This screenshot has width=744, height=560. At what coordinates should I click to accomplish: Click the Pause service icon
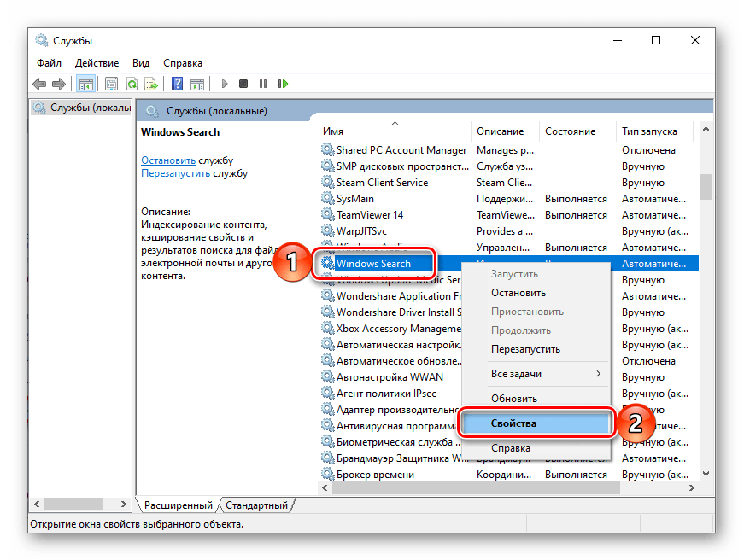point(262,84)
